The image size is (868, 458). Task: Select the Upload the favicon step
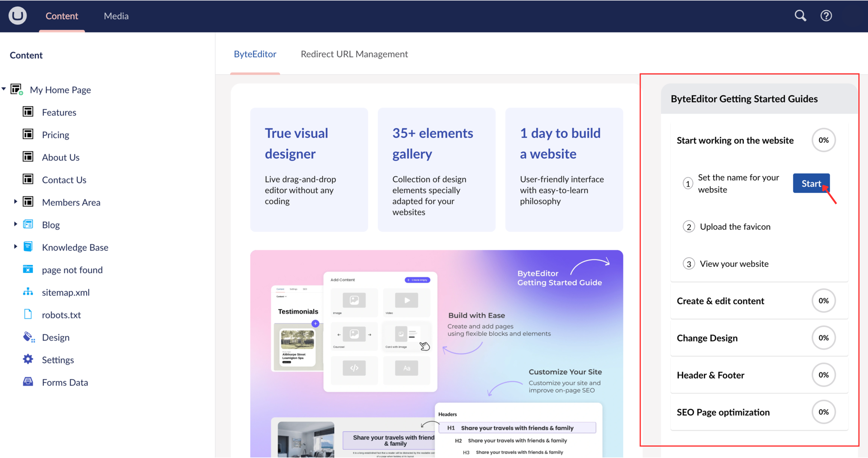(x=735, y=227)
